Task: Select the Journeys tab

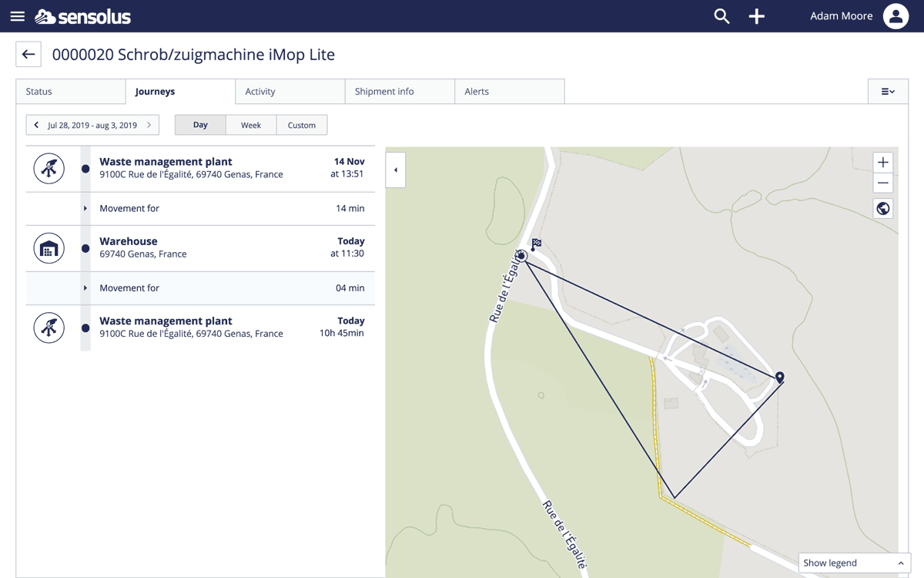Action: click(181, 92)
